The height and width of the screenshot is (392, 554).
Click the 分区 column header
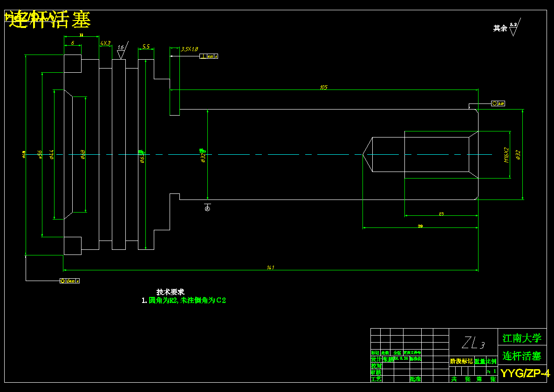(x=397, y=353)
